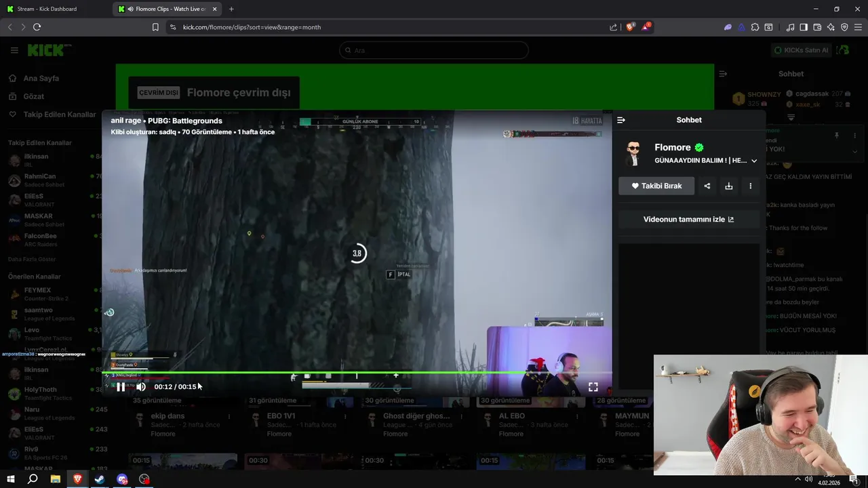Open Videonun tamamını izle link
868x488 pixels.
tap(688, 220)
